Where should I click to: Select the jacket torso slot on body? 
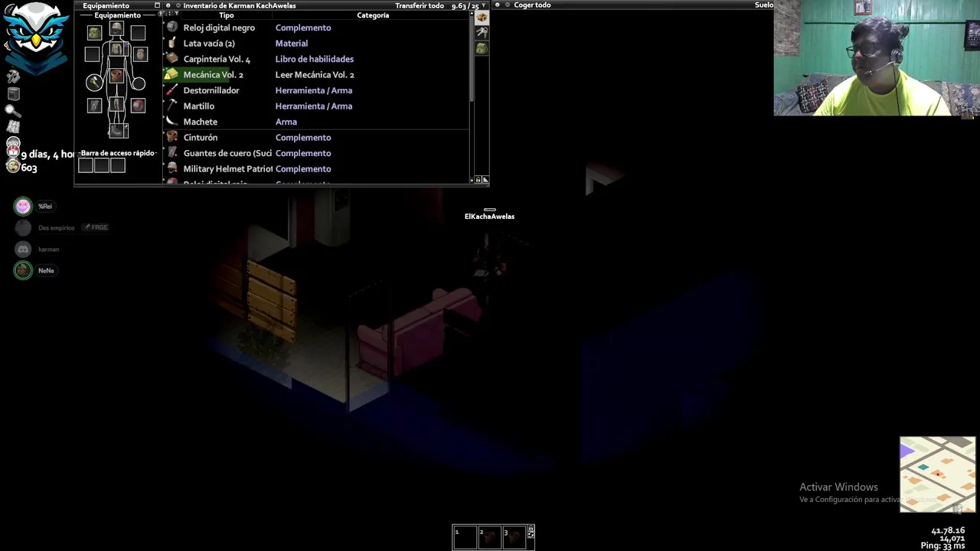[x=116, y=49]
